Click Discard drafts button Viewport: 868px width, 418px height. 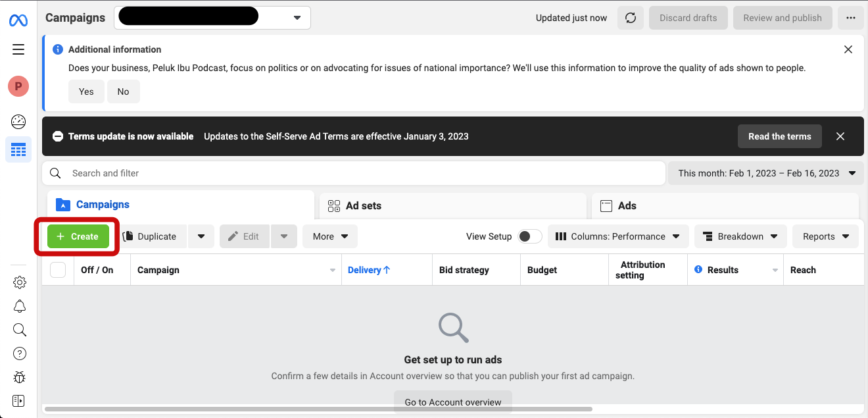(688, 18)
